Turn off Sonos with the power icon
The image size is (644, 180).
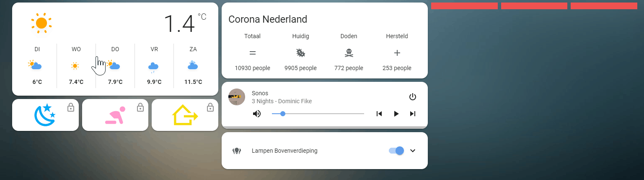click(413, 97)
